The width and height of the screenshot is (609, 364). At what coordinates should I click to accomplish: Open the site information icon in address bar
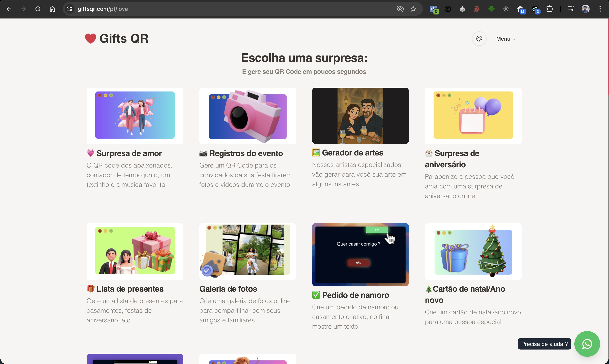(x=70, y=9)
